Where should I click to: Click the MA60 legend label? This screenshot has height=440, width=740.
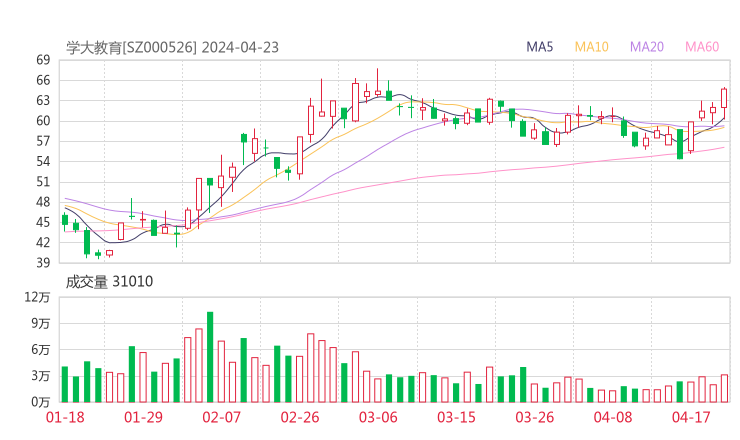coord(702,47)
